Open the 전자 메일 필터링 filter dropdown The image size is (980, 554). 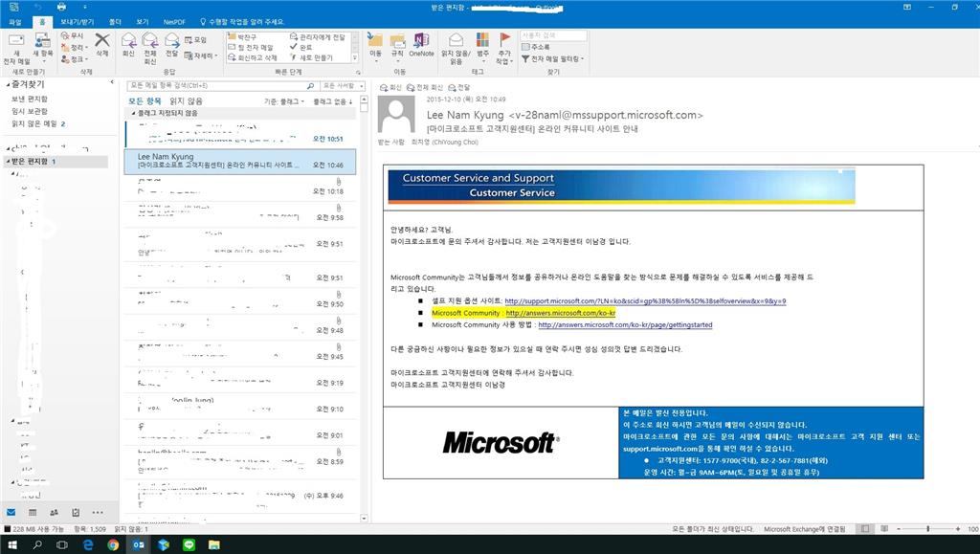[552, 58]
